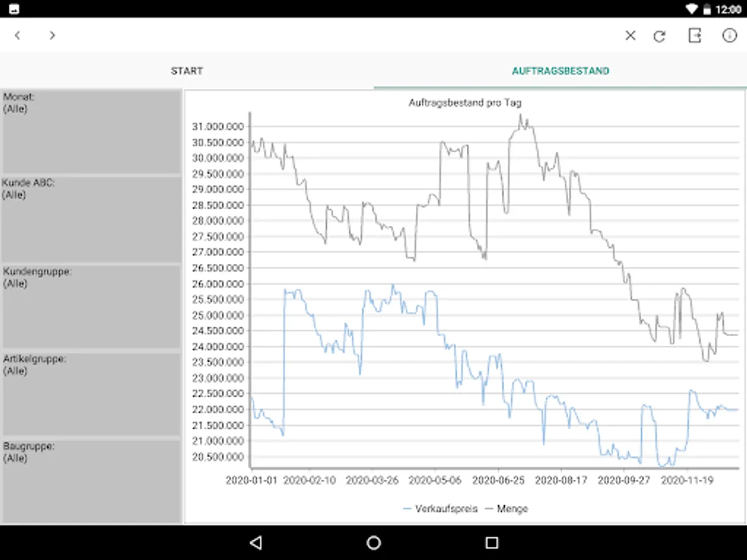
Task: Select the AUFTRAGSBESTAND tab
Action: tap(560, 71)
